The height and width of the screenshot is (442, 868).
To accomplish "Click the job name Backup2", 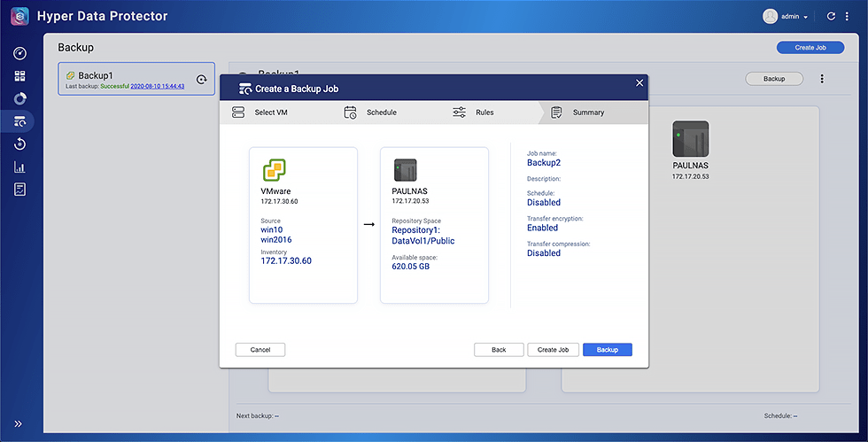I will tap(544, 163).
